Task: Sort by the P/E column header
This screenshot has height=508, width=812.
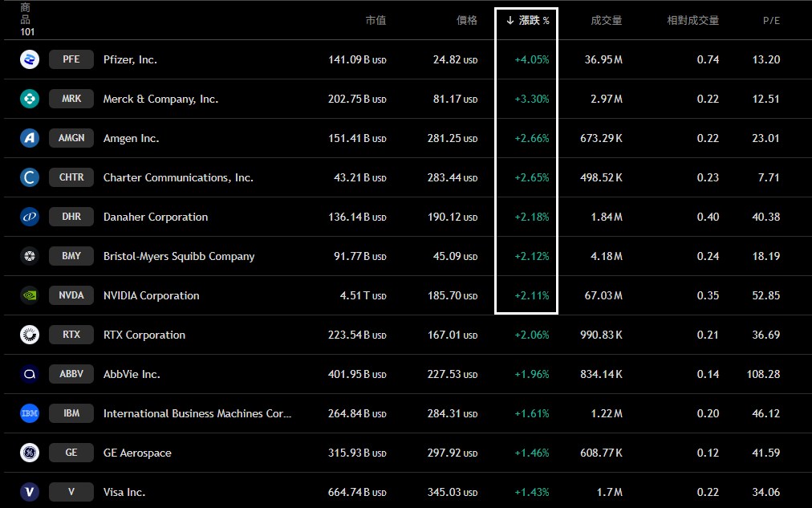Action: tap(770, 21)
